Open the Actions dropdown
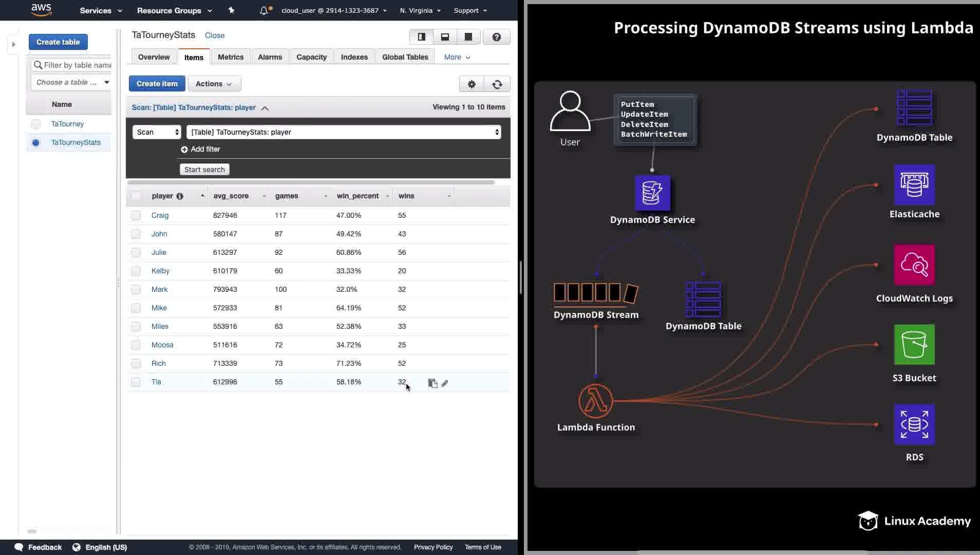The height and width of the screenshot is (555, 980). pyautogui.click(x=214, y=84)
